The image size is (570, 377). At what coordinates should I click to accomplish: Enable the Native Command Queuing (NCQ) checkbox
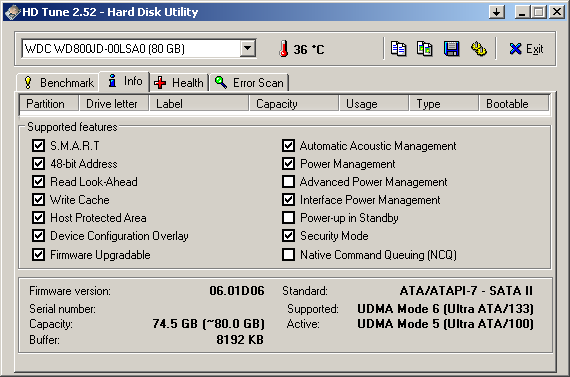pyautogui.click(x=288, y=254)
